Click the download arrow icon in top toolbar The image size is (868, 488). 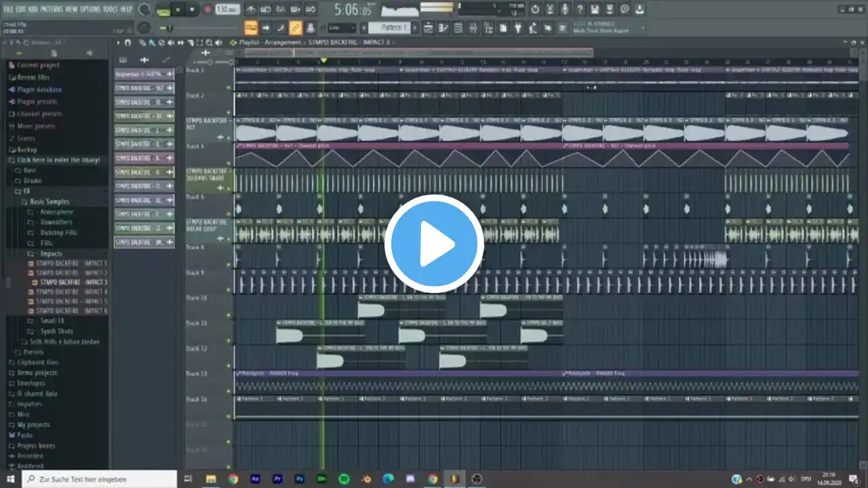tap(639, 9)
